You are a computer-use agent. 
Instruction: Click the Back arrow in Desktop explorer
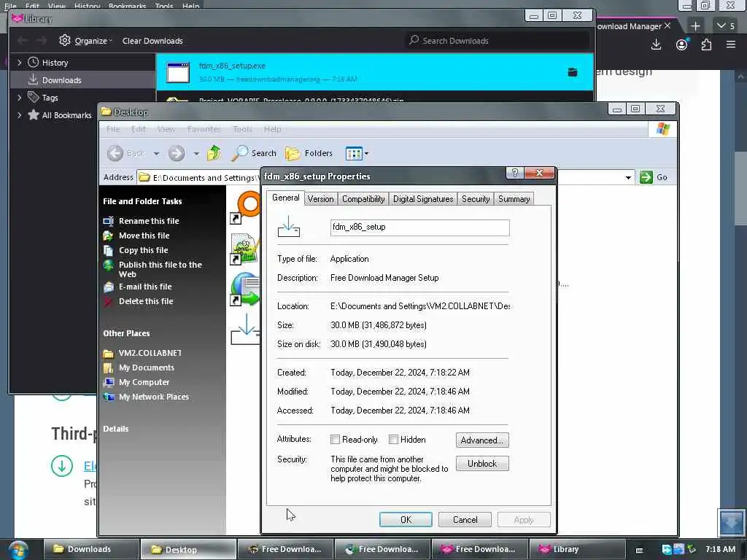tap(115, 153)
